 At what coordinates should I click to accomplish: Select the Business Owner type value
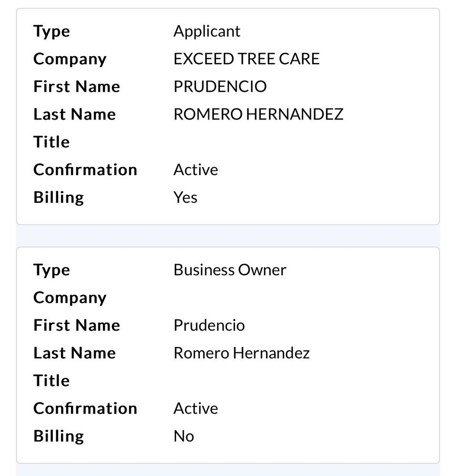tap(229, 270)
